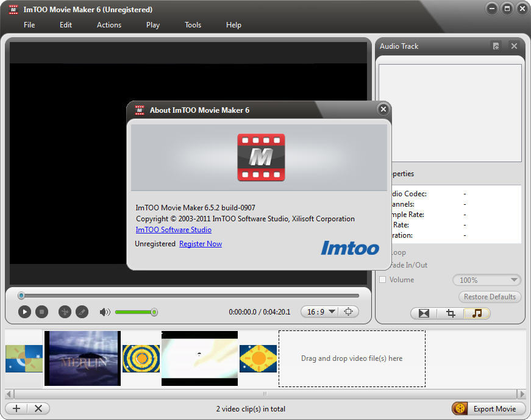
Task: Enter fullscreen with the expand preview icon
Action: (x=349, y=311)
